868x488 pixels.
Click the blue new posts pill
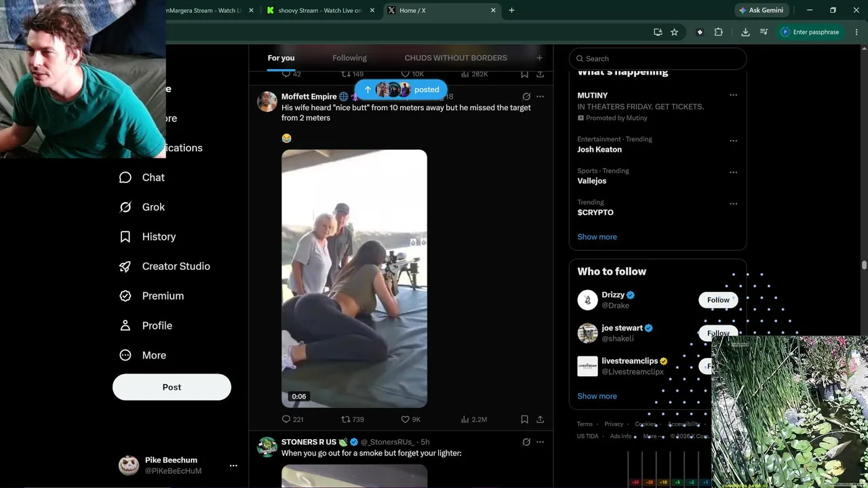[401, 89]
